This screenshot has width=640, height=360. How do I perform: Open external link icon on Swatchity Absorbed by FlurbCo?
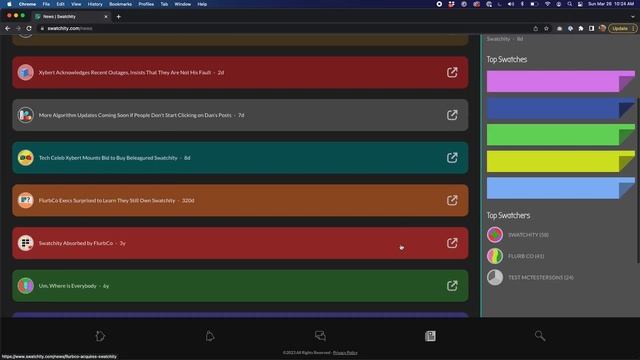click(x=452, y=243)
